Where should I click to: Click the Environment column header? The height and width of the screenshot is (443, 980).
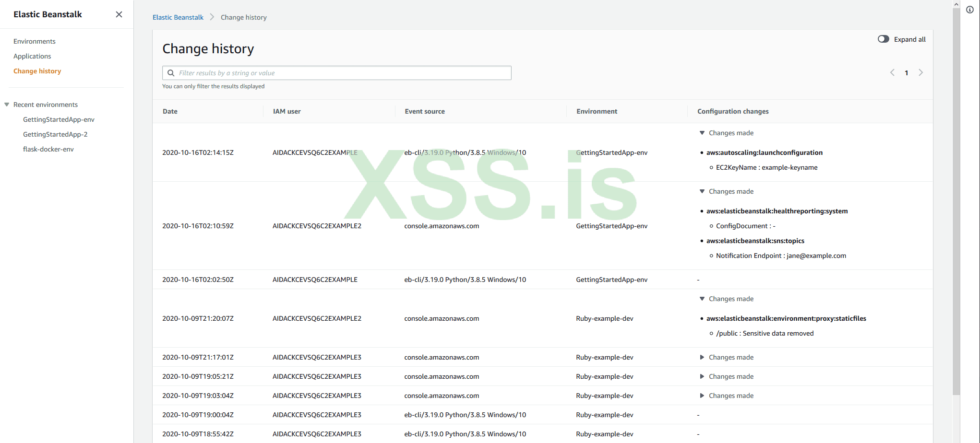click(x=597, y=111)
